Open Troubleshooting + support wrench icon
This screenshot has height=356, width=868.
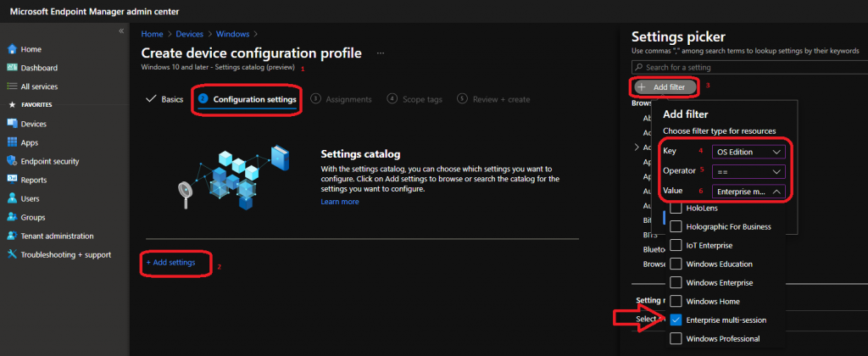coord(12,254)
